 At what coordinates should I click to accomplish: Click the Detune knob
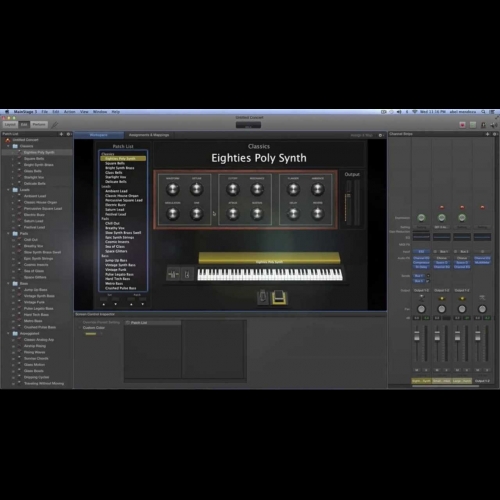click(x=196, y=189)
